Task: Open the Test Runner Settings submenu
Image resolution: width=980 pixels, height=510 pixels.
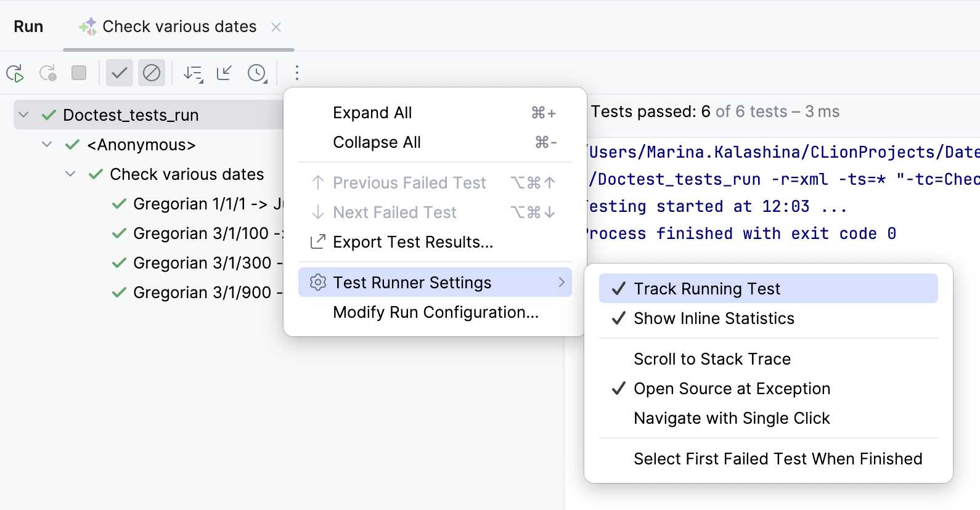Action: [412, 282]
